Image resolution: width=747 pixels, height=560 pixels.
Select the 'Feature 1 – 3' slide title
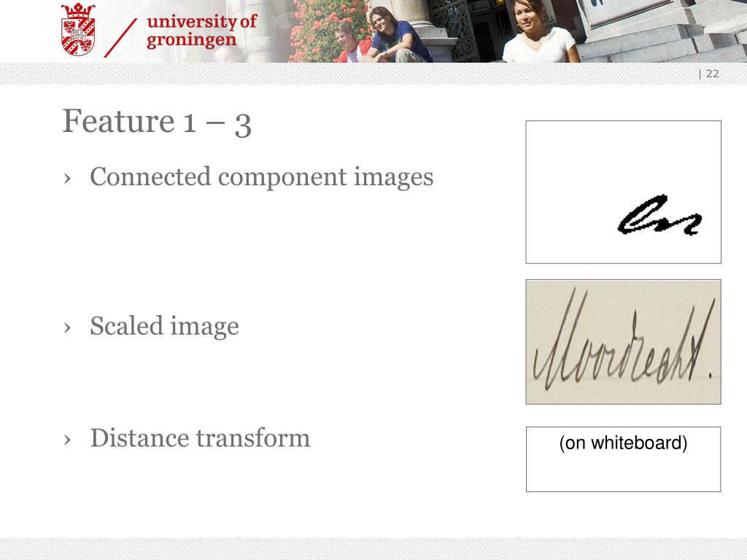coord(157,122)
